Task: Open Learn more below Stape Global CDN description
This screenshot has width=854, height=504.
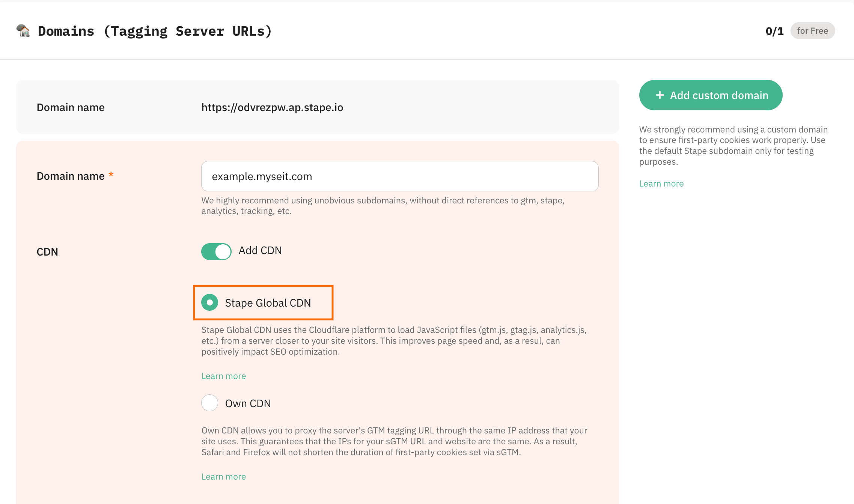Action: 223,376
